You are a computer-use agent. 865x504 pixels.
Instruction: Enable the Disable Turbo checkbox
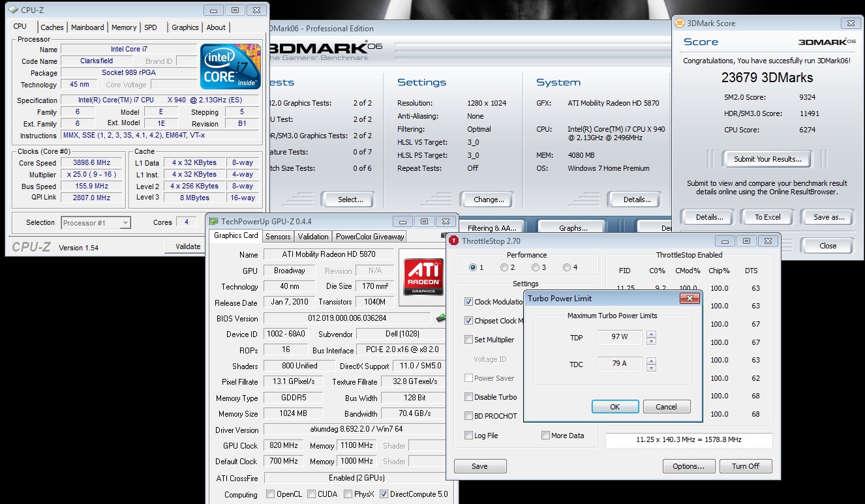point(469,397)
